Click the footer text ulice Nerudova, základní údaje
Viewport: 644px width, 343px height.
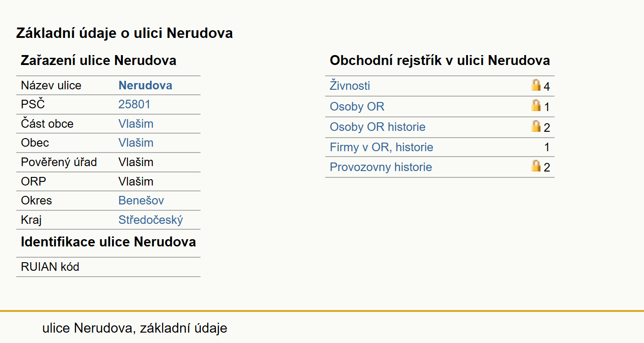coord(135,328)
